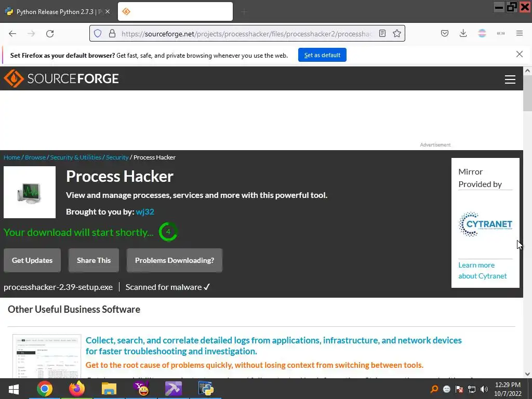Click the striped extension icon in toolbar
The width and height of the screenshot is (532, 399).
[x=482, y=33]
